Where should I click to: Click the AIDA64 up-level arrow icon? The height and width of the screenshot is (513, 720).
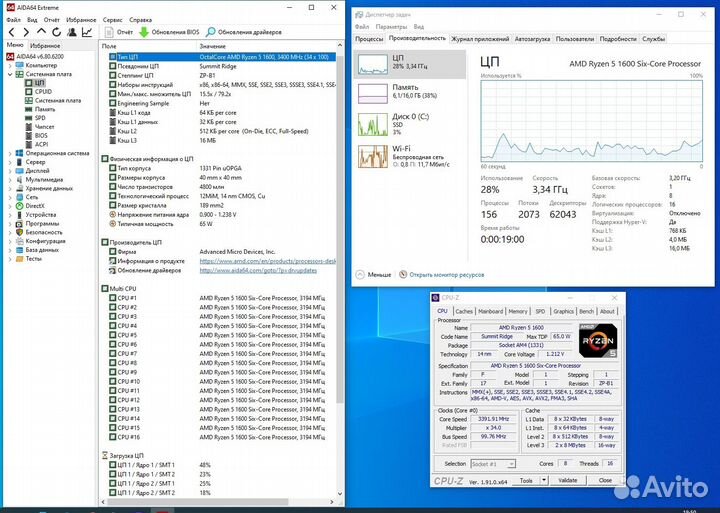41,32
